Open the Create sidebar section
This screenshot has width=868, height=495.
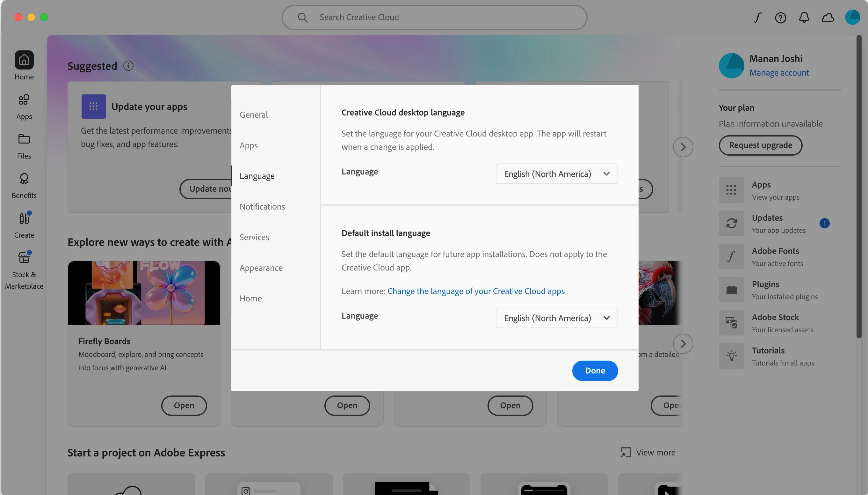(x=24, y=225)
